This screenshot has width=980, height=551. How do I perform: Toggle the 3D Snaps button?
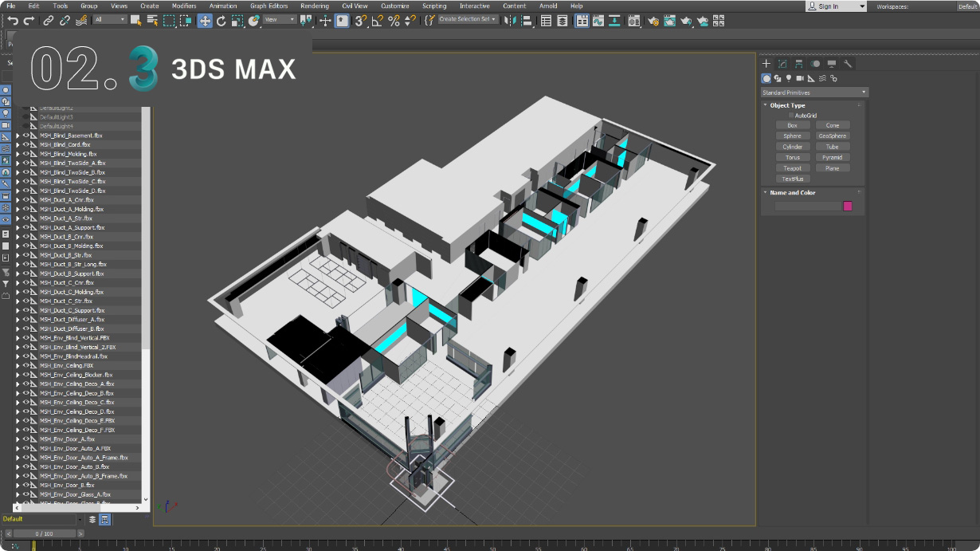pos(361,21)
